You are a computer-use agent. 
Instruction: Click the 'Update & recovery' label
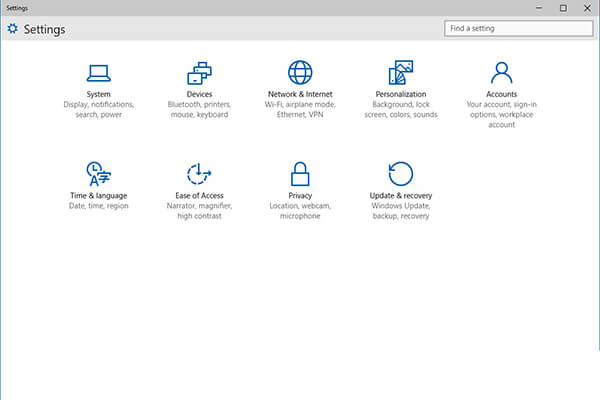click(x=401, y=196)
